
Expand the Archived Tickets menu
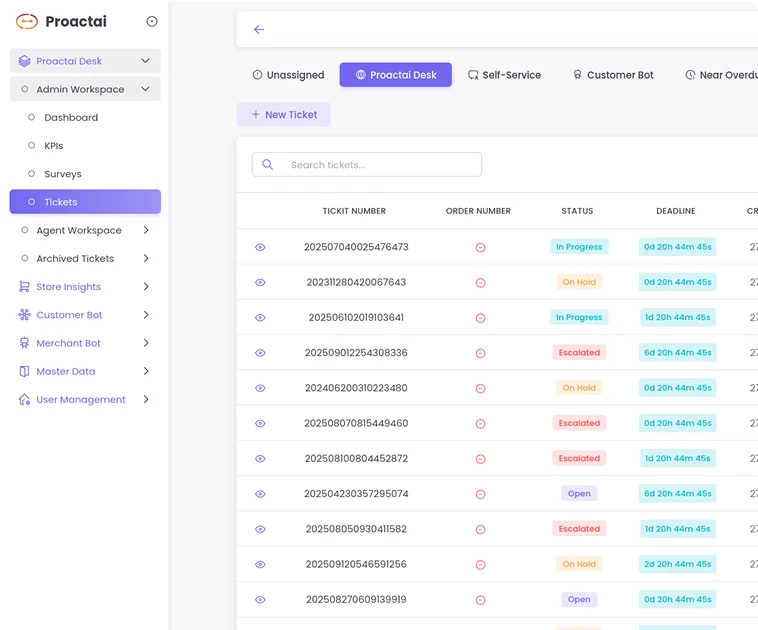(x=146, y=258)
